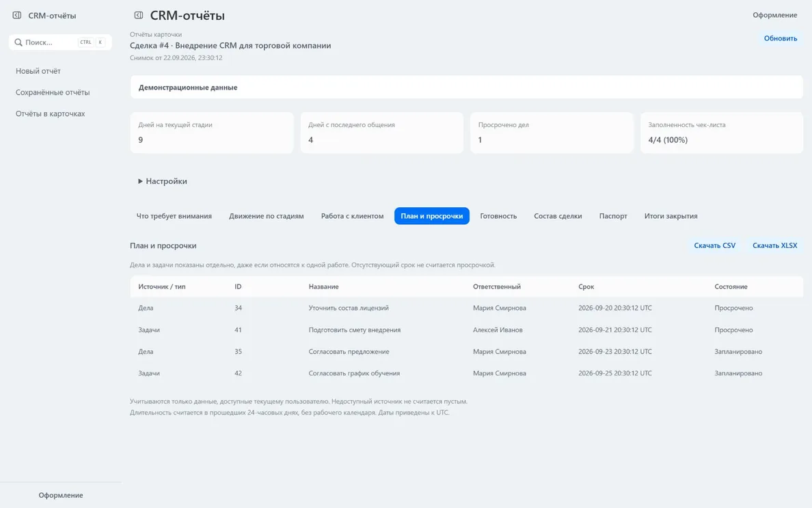Viewport: 812px width, 508px height.
Task: Click the deal title Сделка #4 heading
Action: coord(230,46)
